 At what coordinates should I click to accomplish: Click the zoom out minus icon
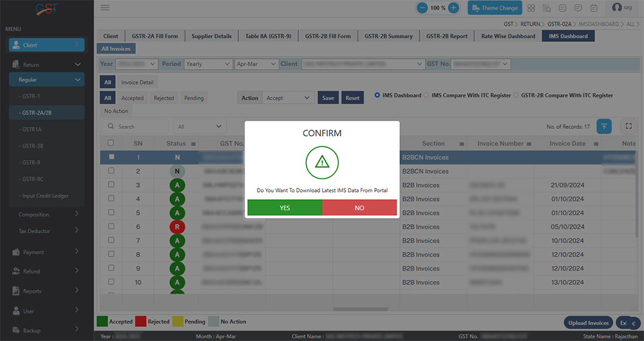[x=422, y=8]
